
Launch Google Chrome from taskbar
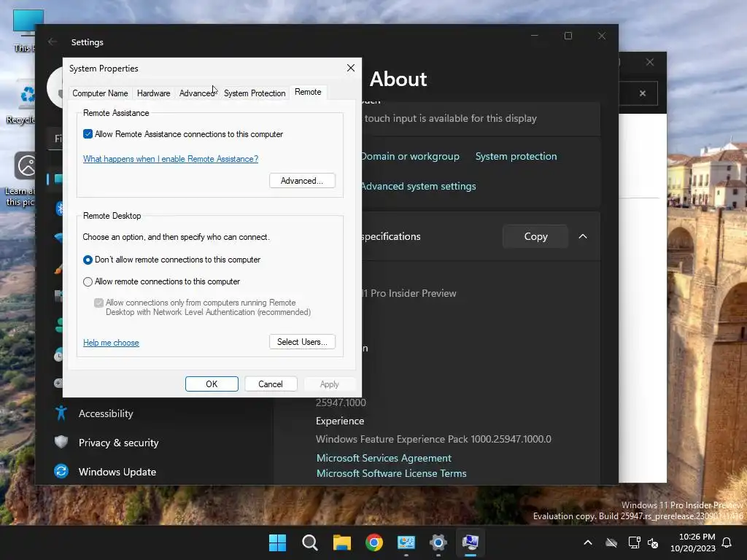374,542
